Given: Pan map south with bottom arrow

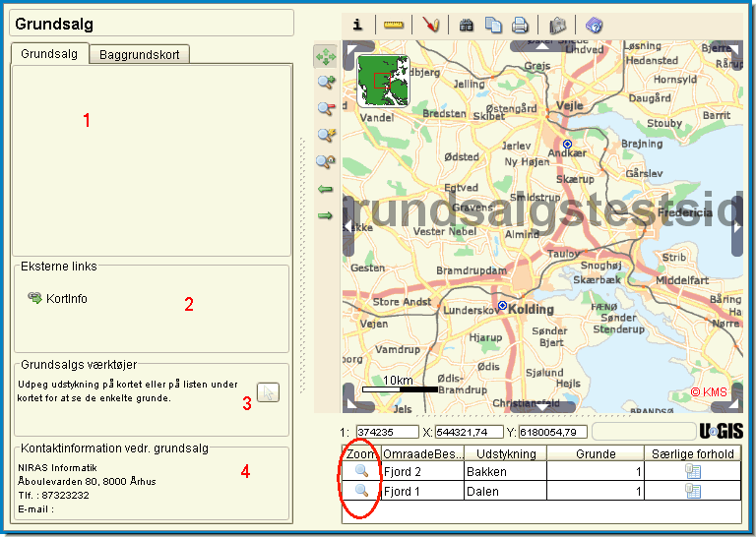Looking at the screenshot, I should click(542, 407).
